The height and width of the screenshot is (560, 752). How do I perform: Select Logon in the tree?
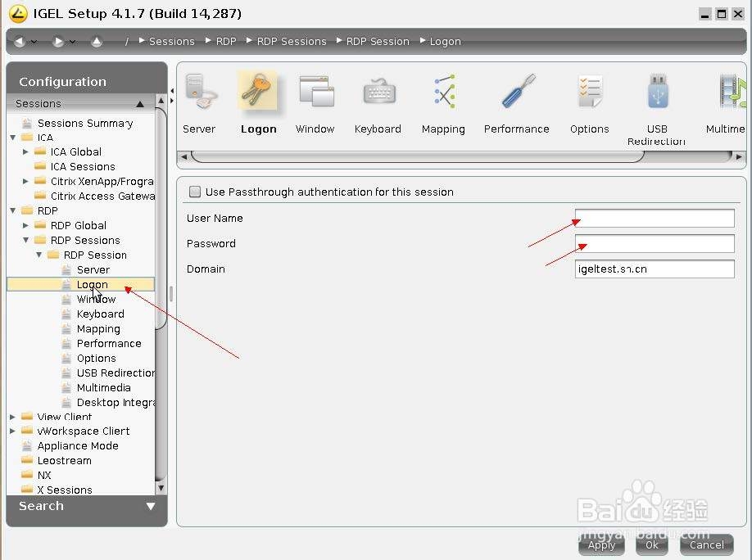[92, 285]
